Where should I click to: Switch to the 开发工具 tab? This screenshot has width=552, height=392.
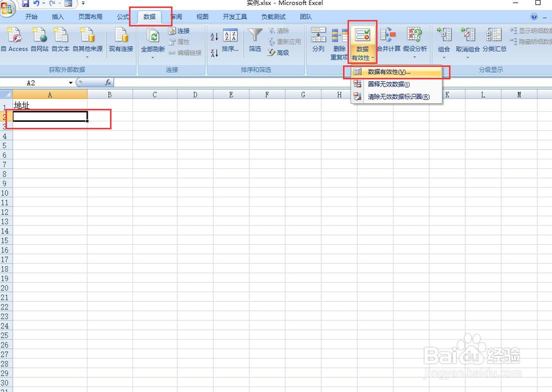(235, 17)
